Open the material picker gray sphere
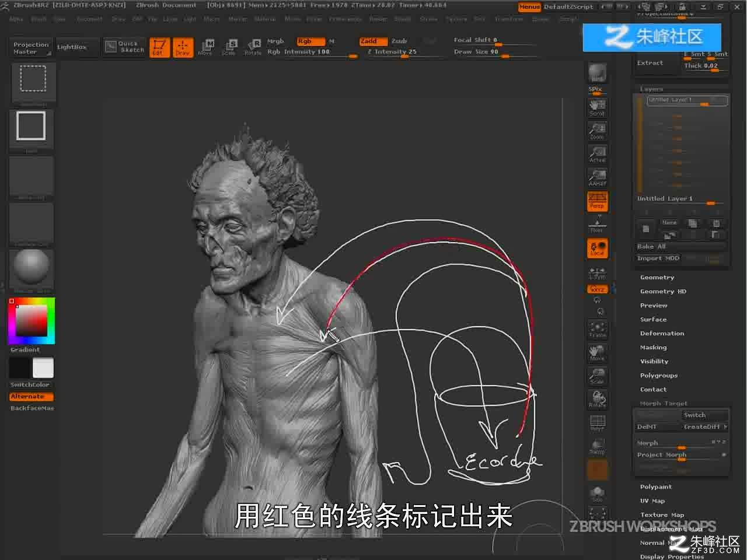Screen dimensions: 747x560 pos(32,269)
